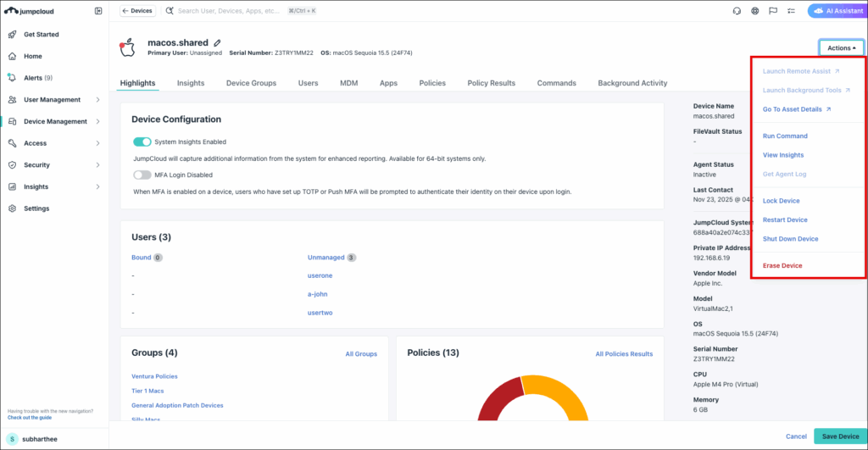This screenshot has width=868, height=450.
Task: Open support via the headset icon
Action: (x=737, y=11)
